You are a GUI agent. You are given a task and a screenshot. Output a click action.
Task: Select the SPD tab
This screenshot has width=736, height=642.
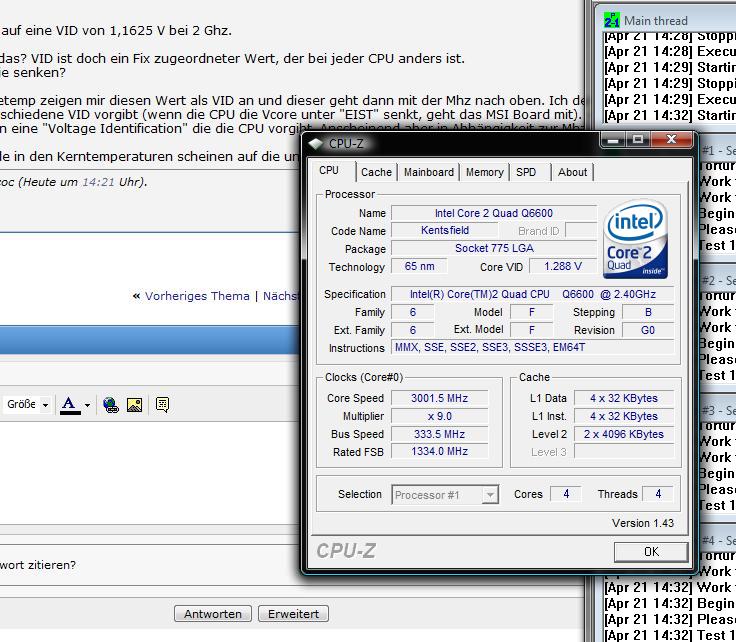[526, 172]
